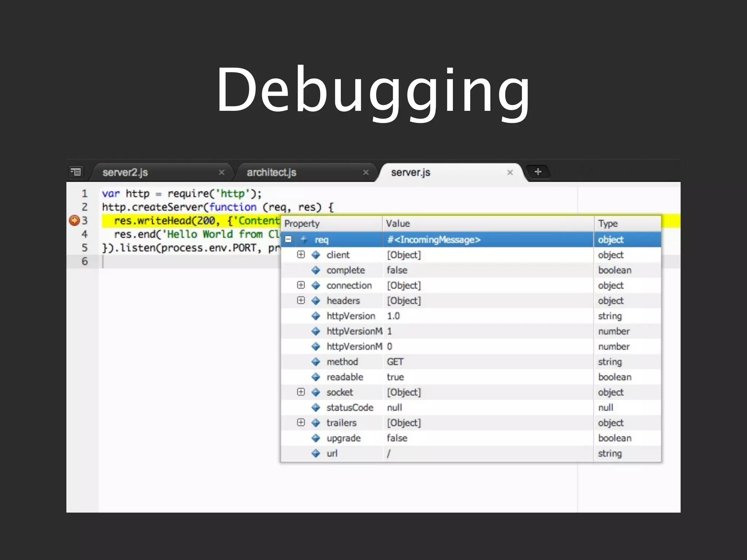Click the blue diamond icon beside method

click(316, 362)
